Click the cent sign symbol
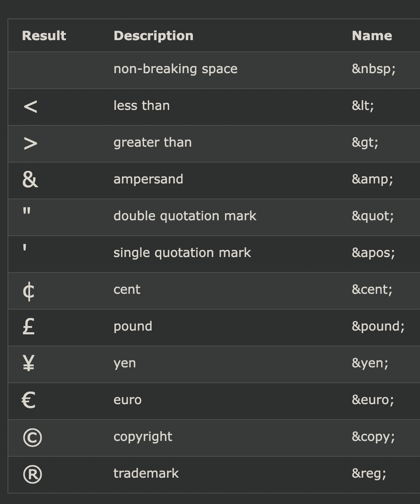 (x=28, y=291)
